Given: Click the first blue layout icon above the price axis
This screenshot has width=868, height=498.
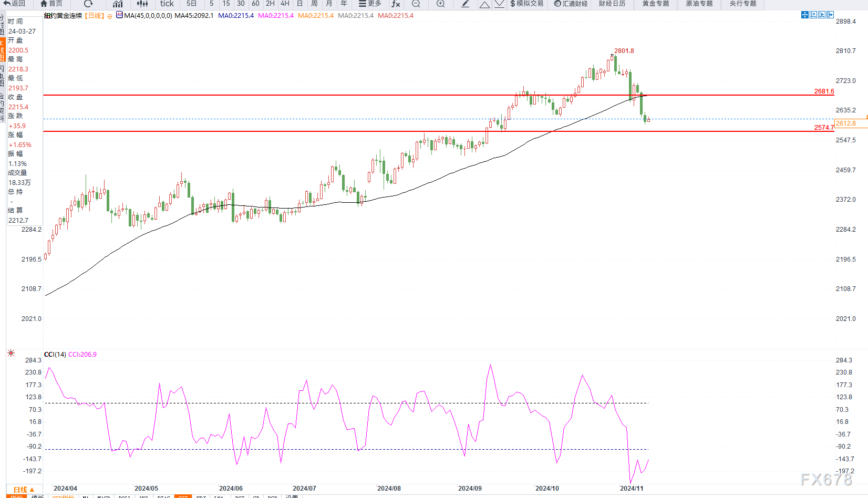Looking at the screenshot, I should click(804, 15).
